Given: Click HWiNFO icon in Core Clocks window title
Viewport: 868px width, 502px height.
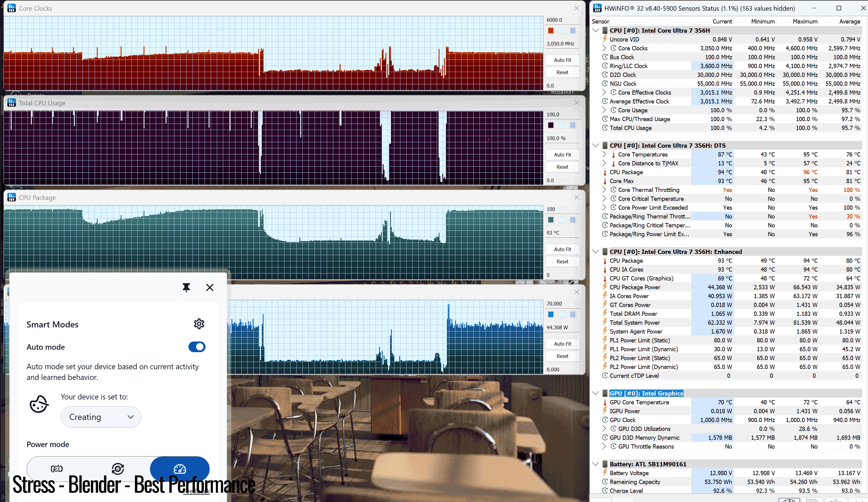Looking at the screenshot, I should pos(11,8).
